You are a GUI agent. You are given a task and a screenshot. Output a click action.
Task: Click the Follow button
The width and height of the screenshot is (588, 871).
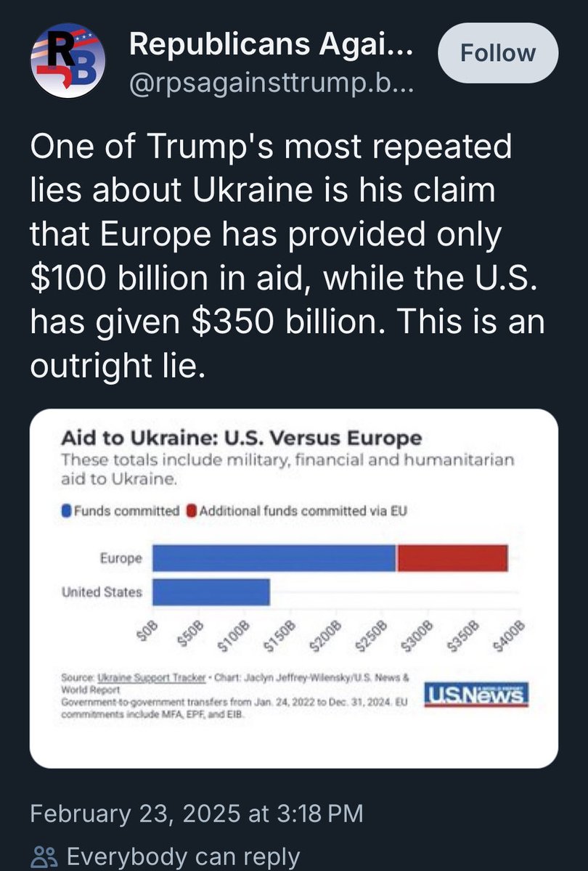point(499,53)
